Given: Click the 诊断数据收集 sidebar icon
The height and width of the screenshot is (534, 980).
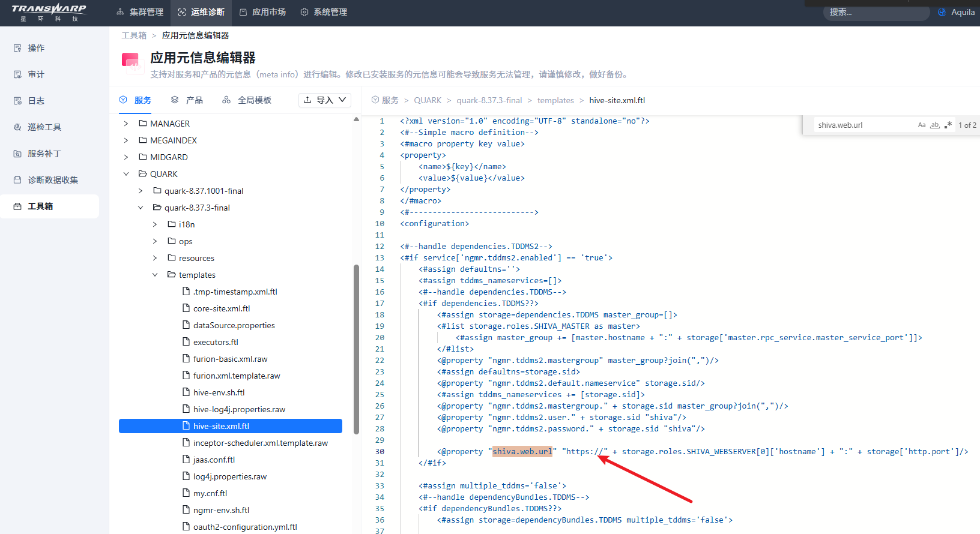Looking at the screenshot, I should coord(17,180).
